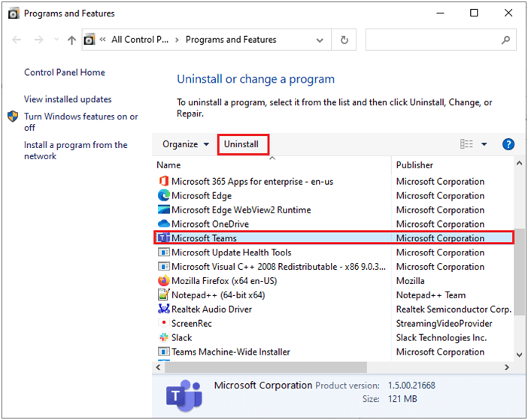Go up one level with up arrow
The image size is (528, 420).
(x=71, y=40)
